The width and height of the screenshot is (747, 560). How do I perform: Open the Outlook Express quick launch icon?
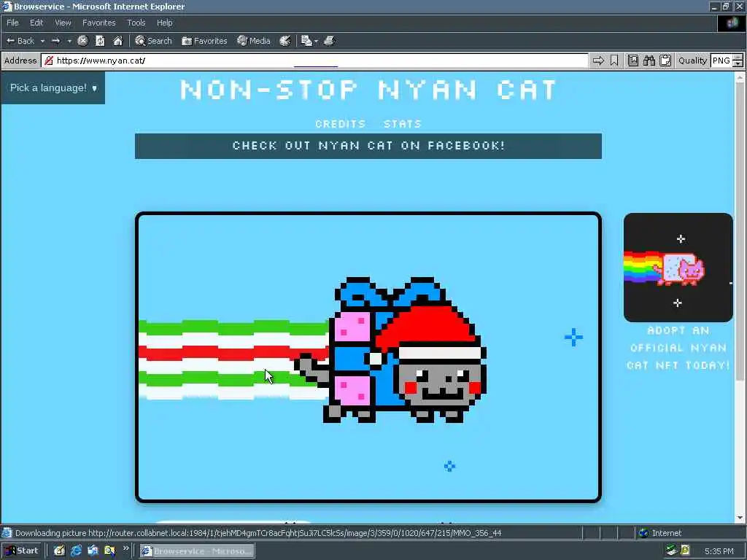point(93,551)
